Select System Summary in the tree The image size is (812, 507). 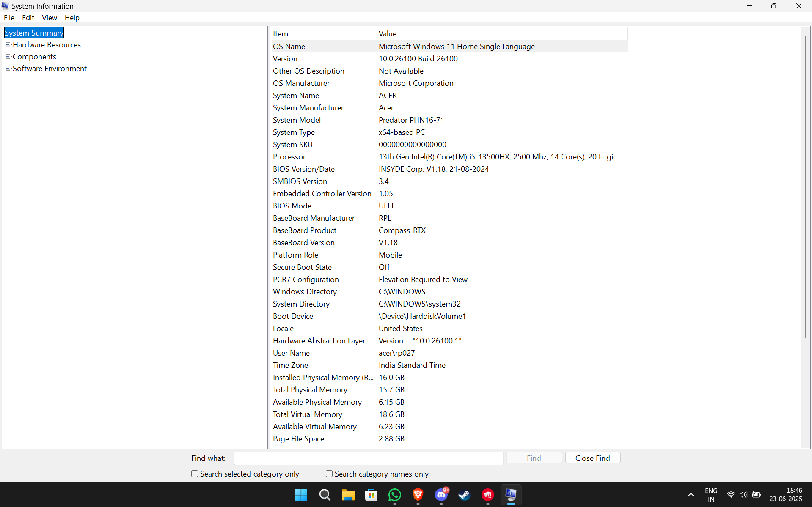pos(34,33)
